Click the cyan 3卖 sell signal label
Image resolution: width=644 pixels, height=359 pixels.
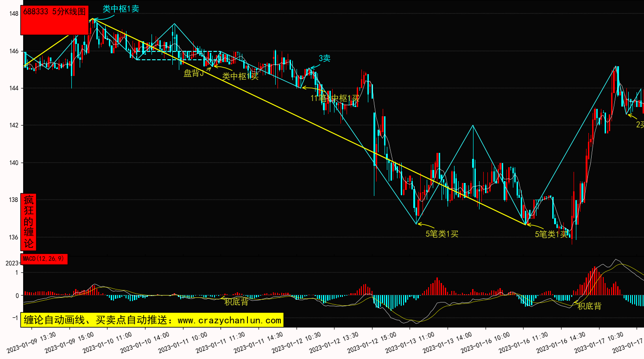click(324, 58)
